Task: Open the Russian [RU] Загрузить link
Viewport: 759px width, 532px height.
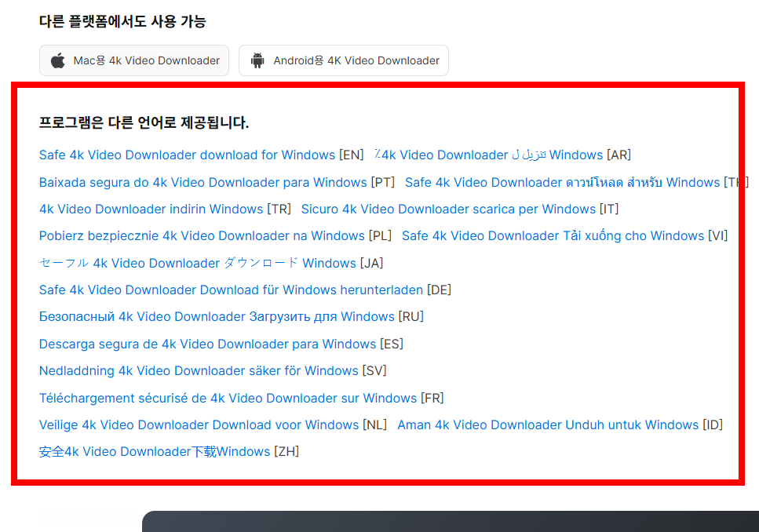Action: (216, 316)
